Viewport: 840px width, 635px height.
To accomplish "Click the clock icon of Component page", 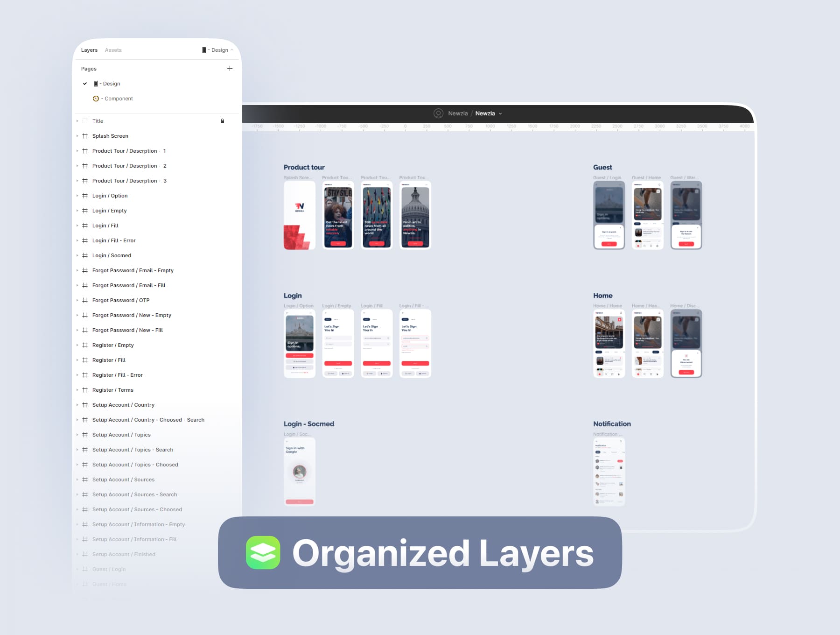I will coord(96,99).
